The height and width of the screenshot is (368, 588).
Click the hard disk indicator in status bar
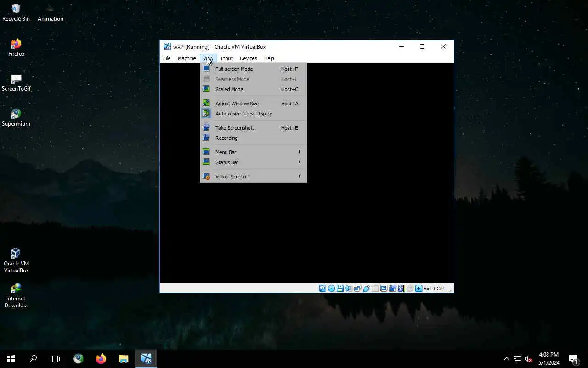[322, 288]
